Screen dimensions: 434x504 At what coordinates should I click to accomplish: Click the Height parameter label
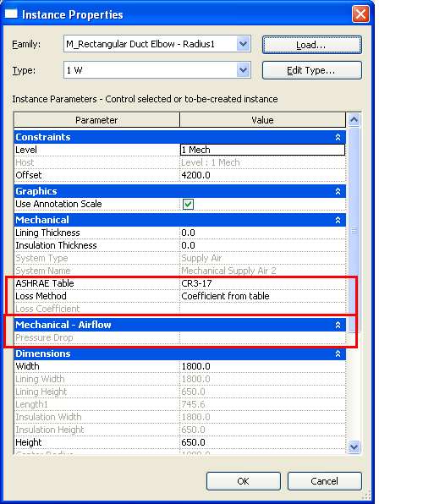(x=28, y=442)
